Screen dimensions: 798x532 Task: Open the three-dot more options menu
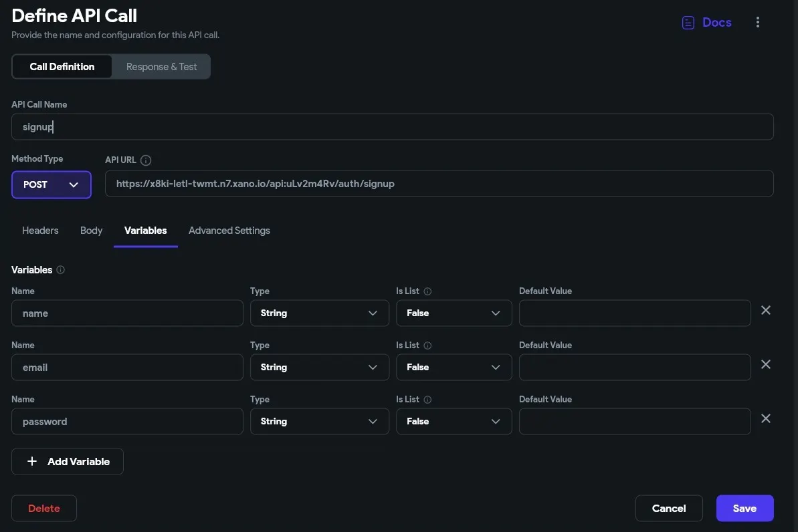[758, 23]
